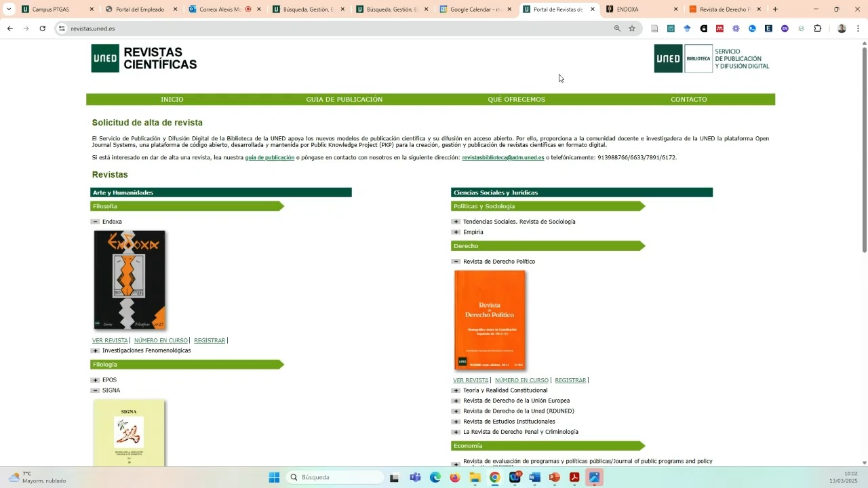868x488 pixels.
Task: Switch to Word from the taskbar
Action: (x=534, y=477)
